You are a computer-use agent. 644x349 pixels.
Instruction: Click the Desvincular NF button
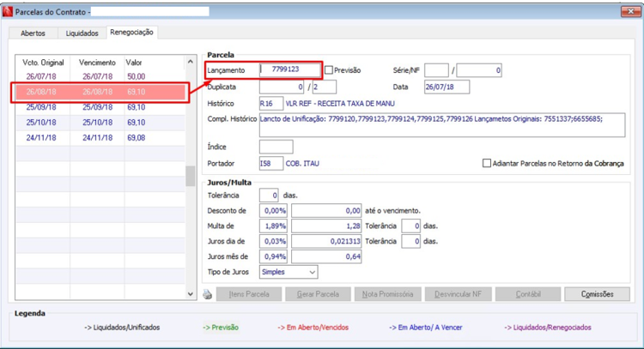pos(458,294)
